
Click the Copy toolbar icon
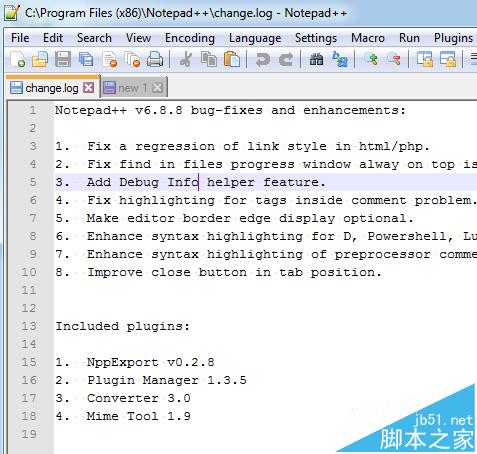coord(209,60)
